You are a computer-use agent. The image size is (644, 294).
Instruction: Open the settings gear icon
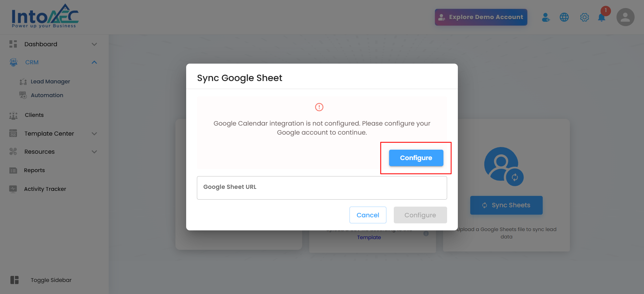[x=584, y=17]
